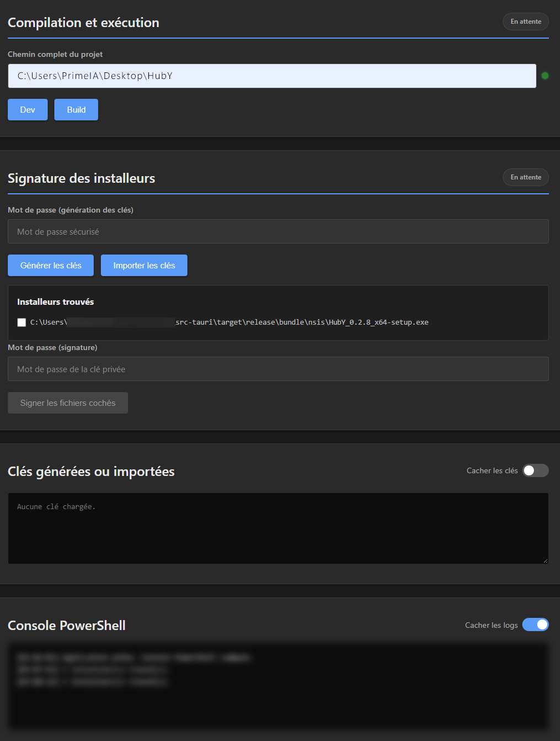
Task: Focus the Mot de passe de la clé privée field
Action: tap(278, 369)
